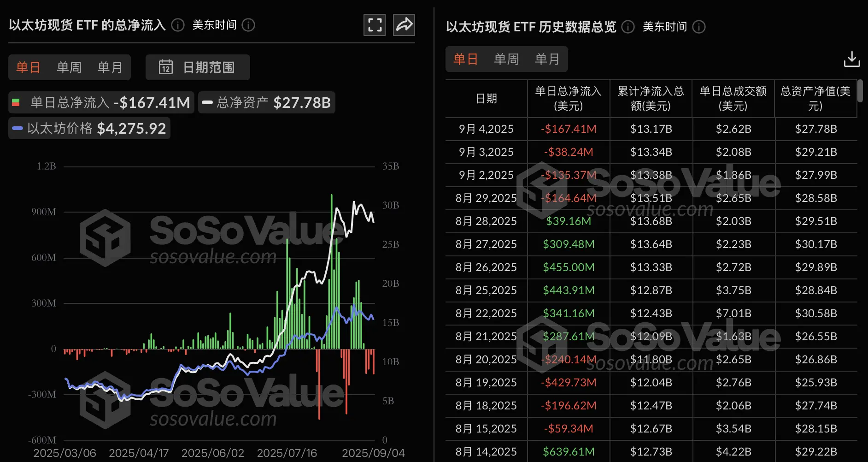Screen dimensions: 868x462
Task: Click the table's vertical scrollbar
Action: tap(860, 91)
